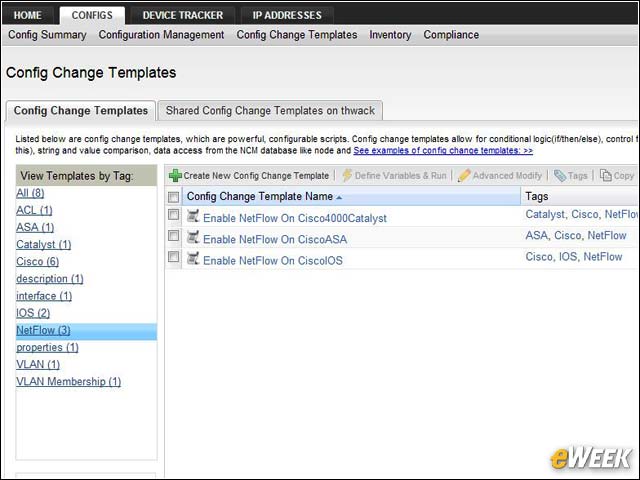The width and height of the screenshot is (640, 480).
Task: Open Enable NetFlow On Cisco4000Catalyst template
Action: [295, 218]
